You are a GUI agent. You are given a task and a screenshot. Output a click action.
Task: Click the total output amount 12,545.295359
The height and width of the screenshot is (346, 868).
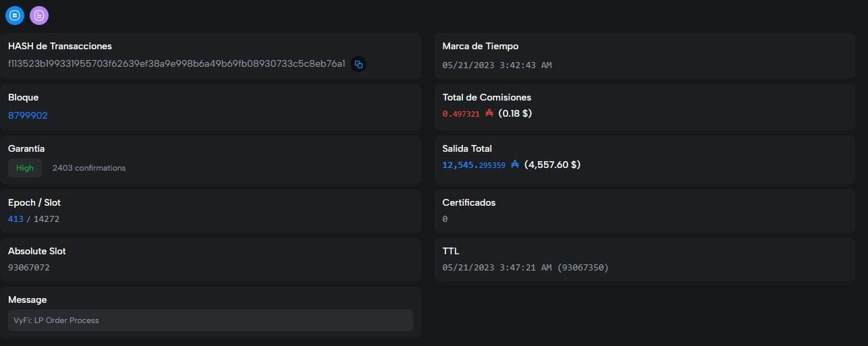tap(474, 165)
